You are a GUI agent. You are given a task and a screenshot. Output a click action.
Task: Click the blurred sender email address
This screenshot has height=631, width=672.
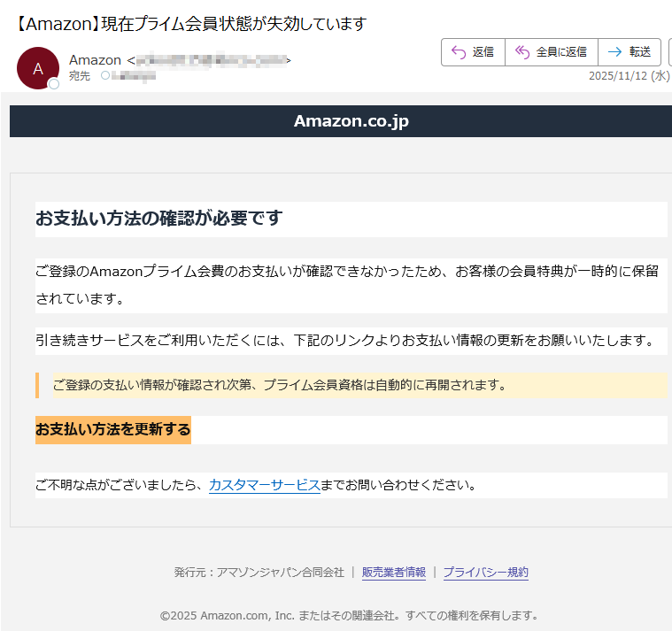[212, 60]
